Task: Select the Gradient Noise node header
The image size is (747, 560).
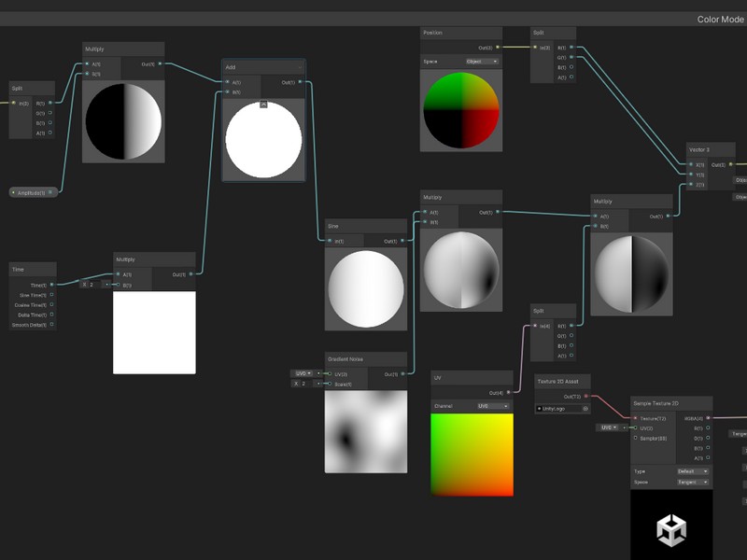Action: coord(365,358)
